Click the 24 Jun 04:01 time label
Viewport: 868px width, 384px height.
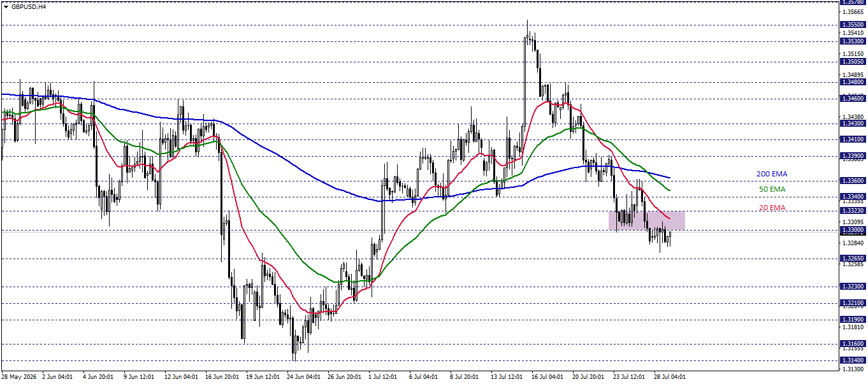click(303, 376)
